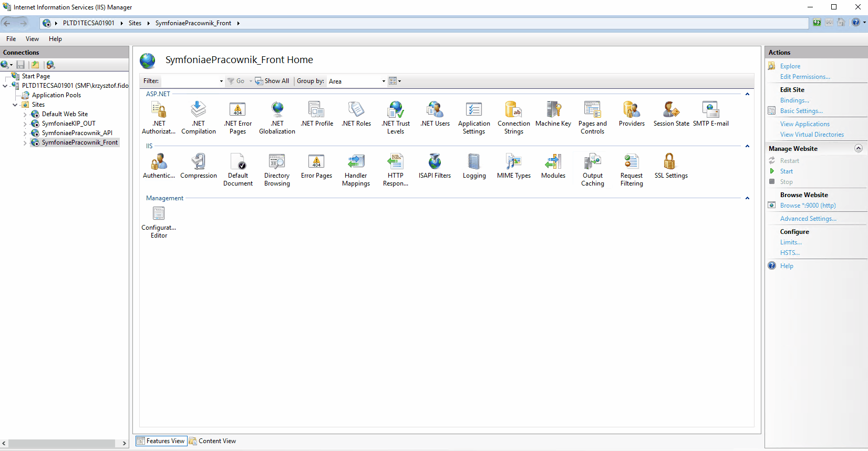The height and width of the screenshot is (451, 868).
Task: Open Advanced Settings link
Action: pos(808,219)
